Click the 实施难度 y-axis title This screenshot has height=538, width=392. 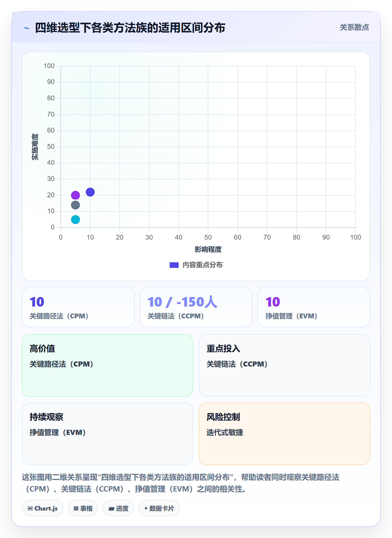pyautogui.click(x=35, y=147)
